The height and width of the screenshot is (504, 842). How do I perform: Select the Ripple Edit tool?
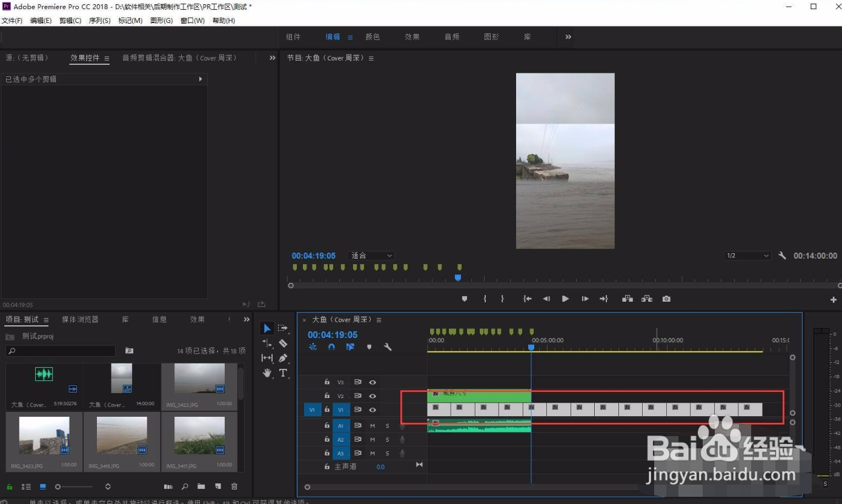(267, 343)
